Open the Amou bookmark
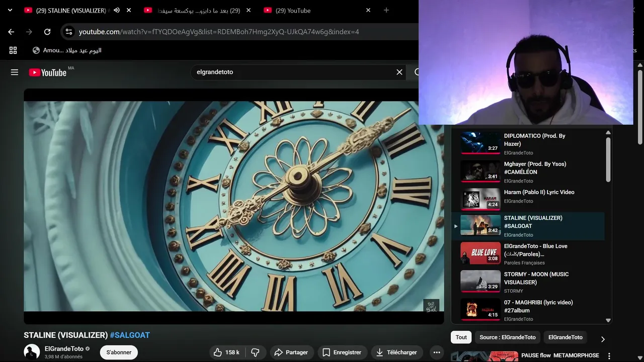 tap(67, 50)
